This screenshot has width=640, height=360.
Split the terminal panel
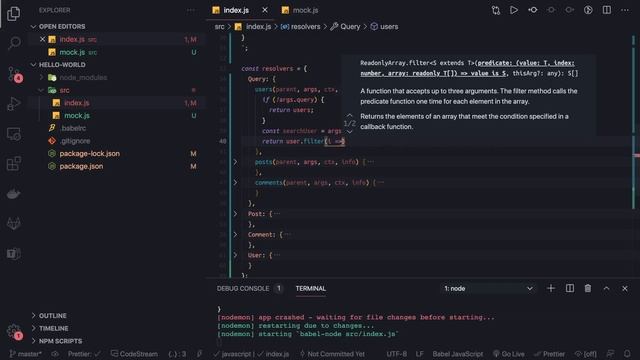pyautogui.click(x=569, y=289)
